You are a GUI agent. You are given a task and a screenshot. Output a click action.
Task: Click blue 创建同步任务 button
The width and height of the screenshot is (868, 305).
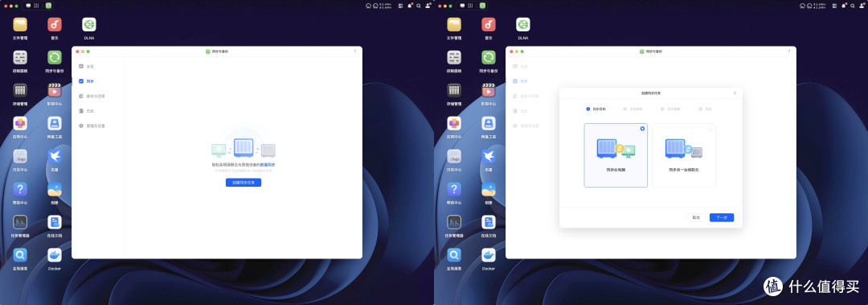coord(244,183)
